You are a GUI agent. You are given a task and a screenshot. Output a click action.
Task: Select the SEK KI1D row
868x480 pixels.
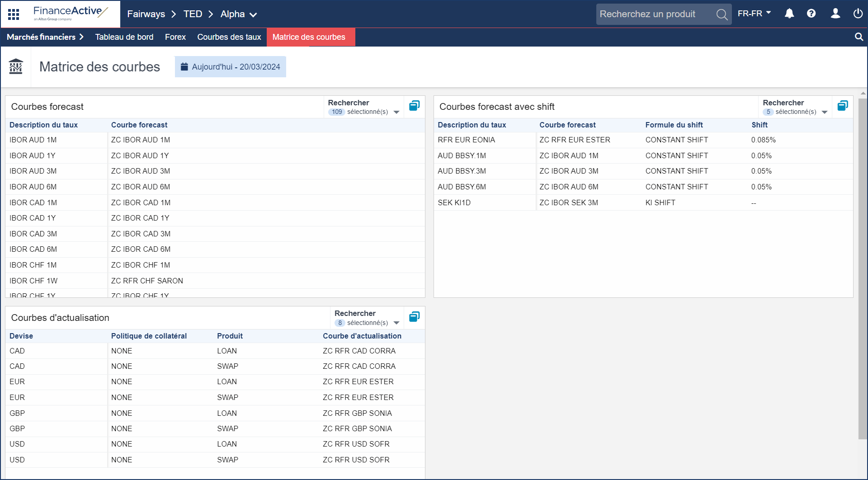click(643, 202)
